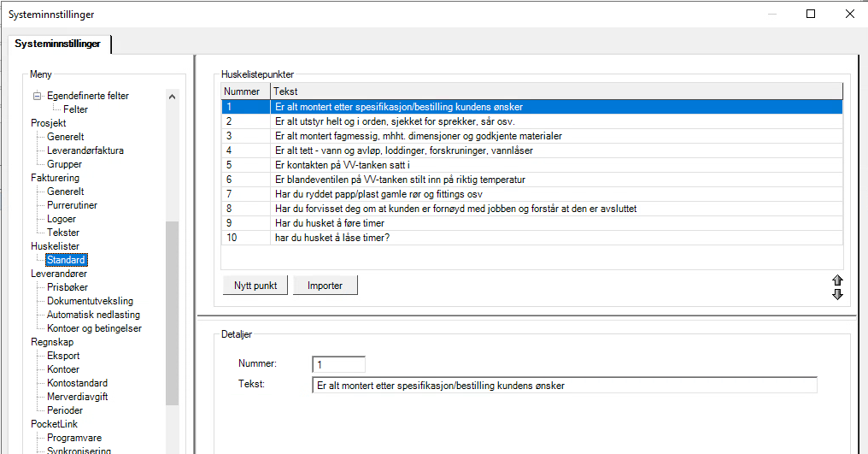Open Leverandørfaktura under Prosjekt
This screenshot has height=454, width=868.
(x=85, y=150)
